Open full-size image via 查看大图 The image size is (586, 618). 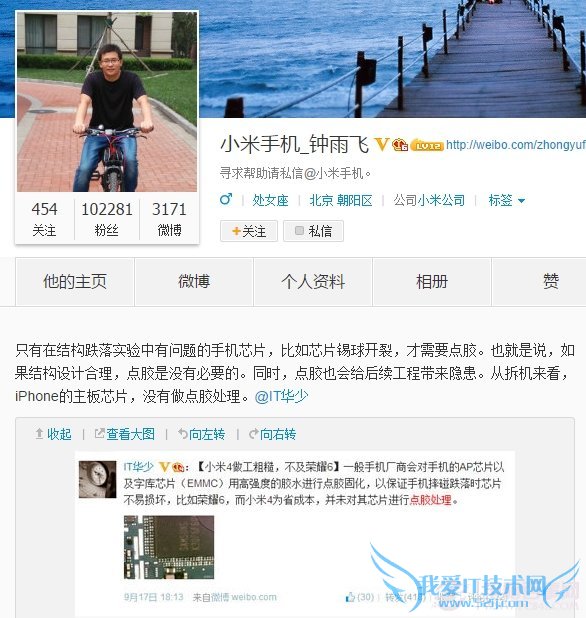pyautogui.click(x=125, y=434)
